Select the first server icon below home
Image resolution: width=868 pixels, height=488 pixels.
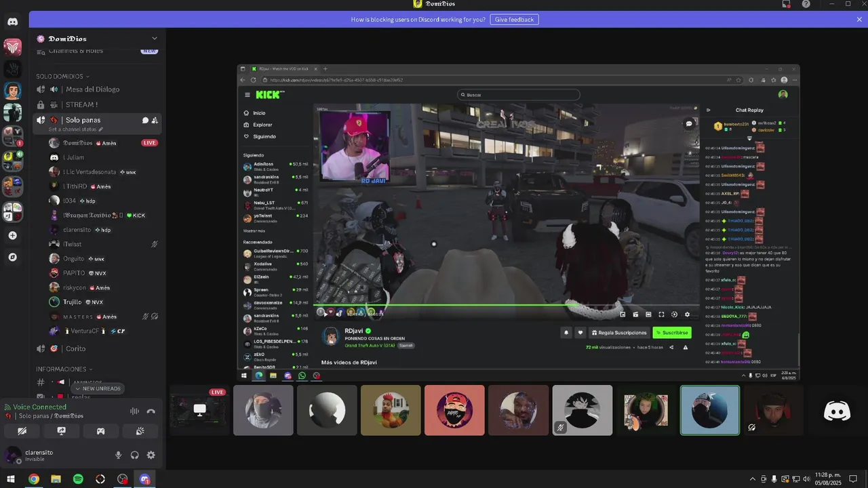click(12, 47)
